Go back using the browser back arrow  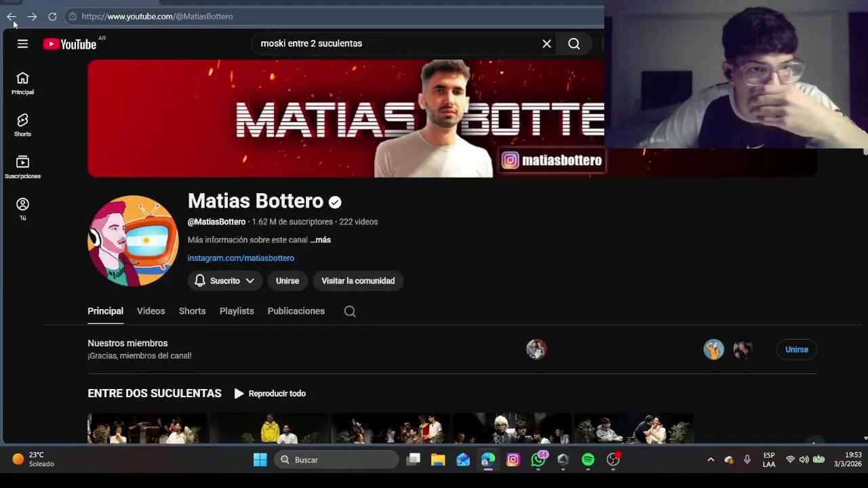12,16
